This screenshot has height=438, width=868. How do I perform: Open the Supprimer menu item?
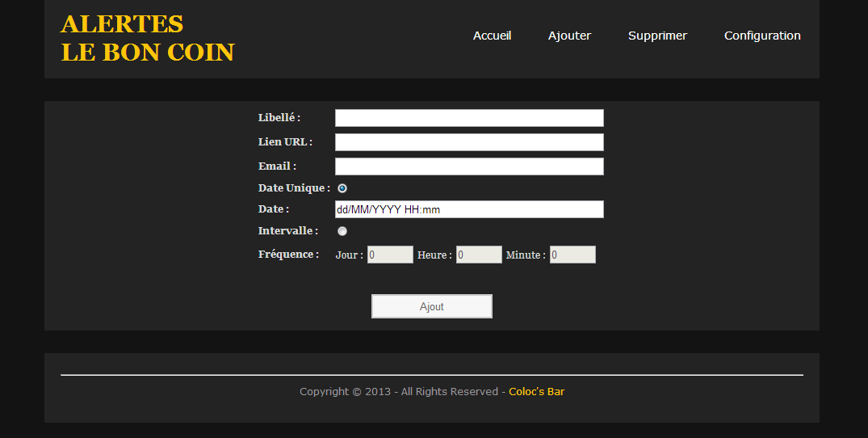(x=657, y=36)
